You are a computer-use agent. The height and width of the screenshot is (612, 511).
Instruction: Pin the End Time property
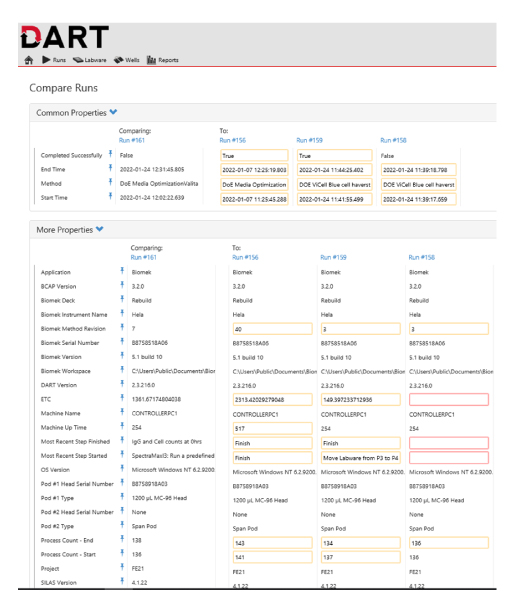[110, 168]
